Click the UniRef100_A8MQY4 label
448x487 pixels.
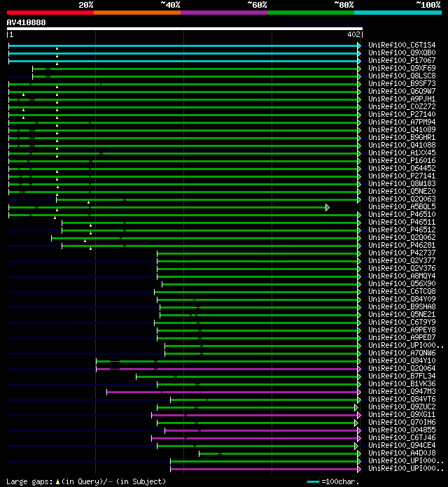pos(402,276)
